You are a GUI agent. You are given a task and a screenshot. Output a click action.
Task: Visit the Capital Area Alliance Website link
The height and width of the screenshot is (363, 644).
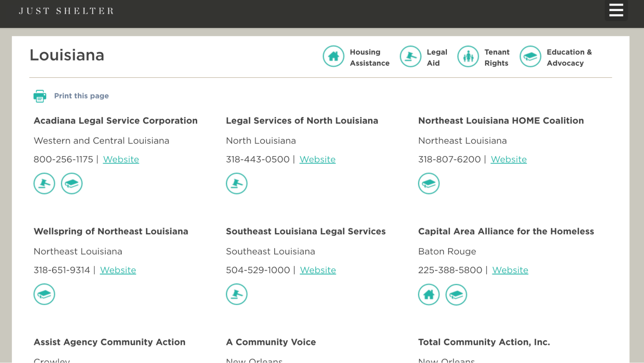point(510,270)
